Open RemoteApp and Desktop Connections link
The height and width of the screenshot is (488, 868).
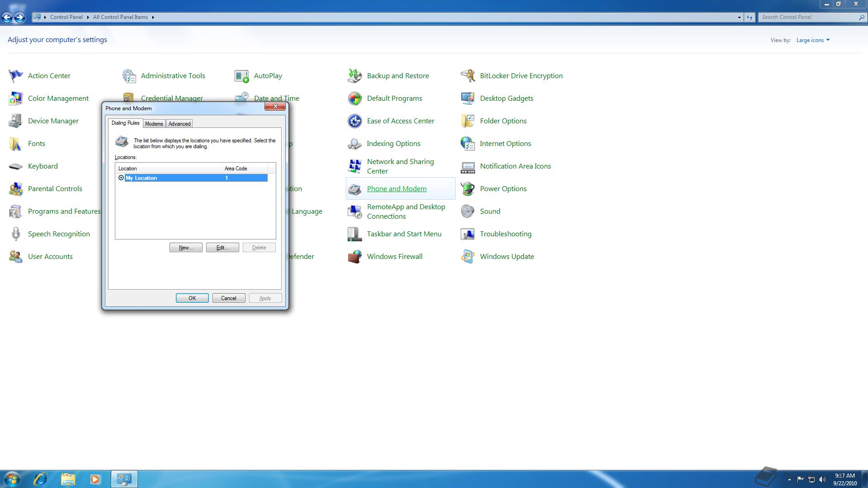[406, 211]
